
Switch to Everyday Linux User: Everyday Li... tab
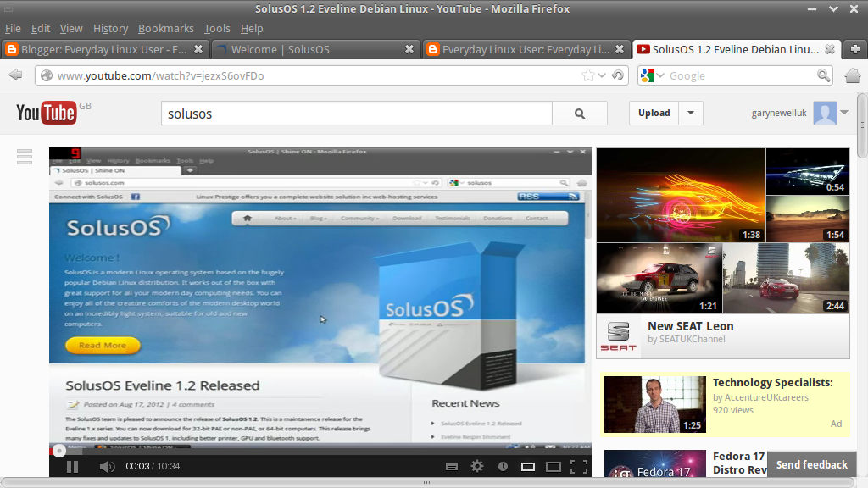coord(526,49)
